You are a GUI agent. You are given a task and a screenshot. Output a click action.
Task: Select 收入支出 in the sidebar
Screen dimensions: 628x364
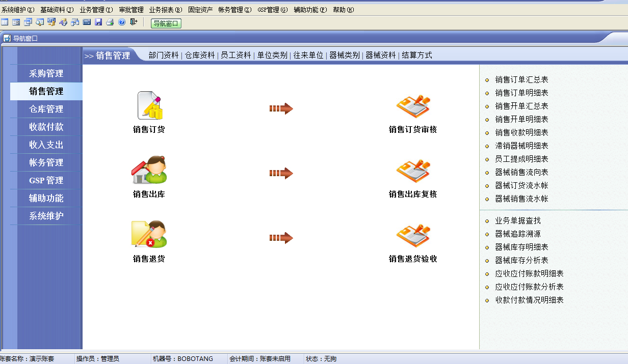click(x=46, y=145)
